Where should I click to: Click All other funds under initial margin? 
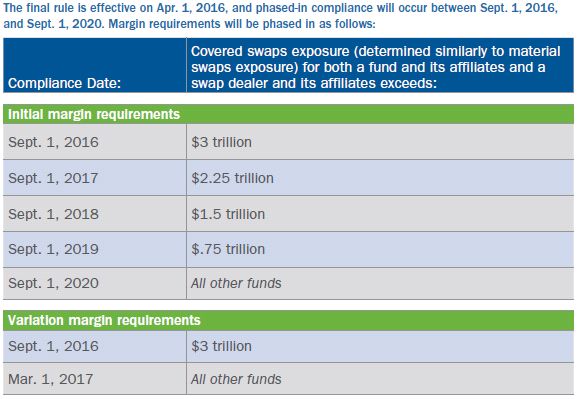236,283
